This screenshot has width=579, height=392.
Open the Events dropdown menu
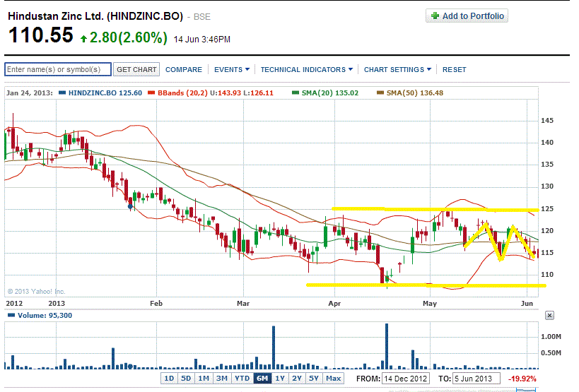click(232, 70)
